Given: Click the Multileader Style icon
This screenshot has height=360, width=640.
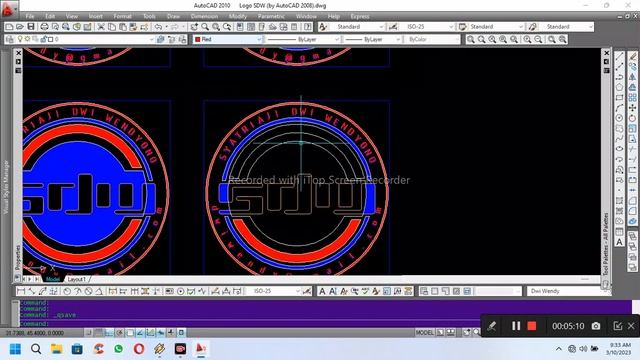Looking at the screenshot, I should point(532,27).
